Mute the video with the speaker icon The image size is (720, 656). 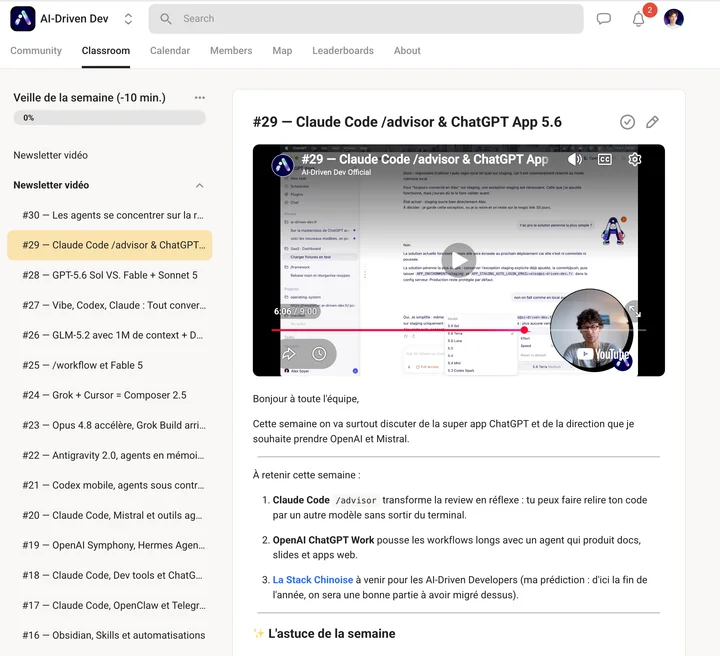click(x=575, y=159)
